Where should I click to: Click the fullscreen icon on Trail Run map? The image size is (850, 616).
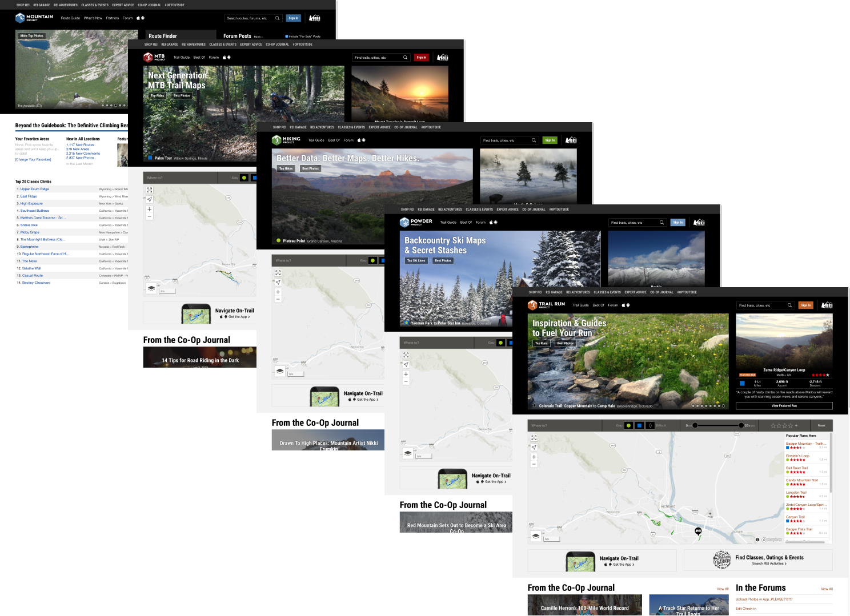point(534,438)
